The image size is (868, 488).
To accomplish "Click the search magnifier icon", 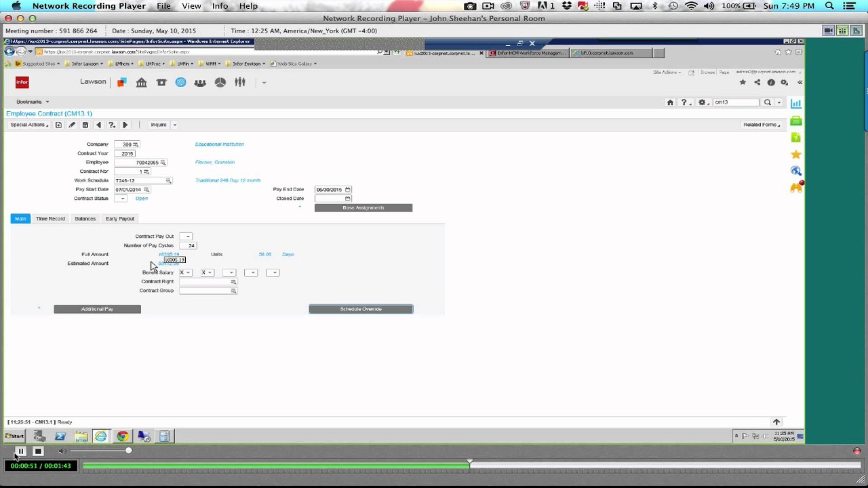I will 768,102.
